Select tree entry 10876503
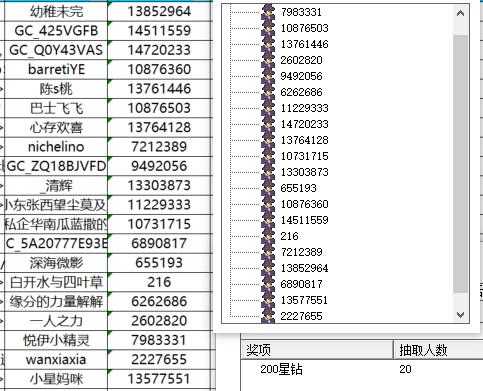 304,28
